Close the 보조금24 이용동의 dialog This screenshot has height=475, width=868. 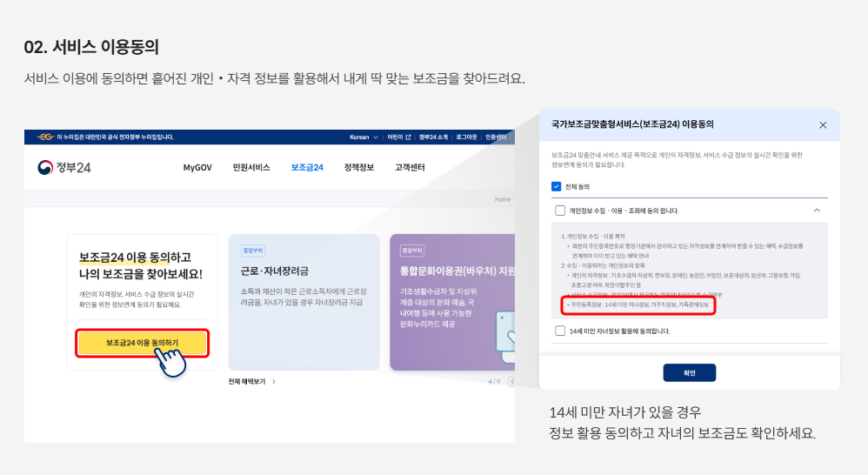coord(823,125)
